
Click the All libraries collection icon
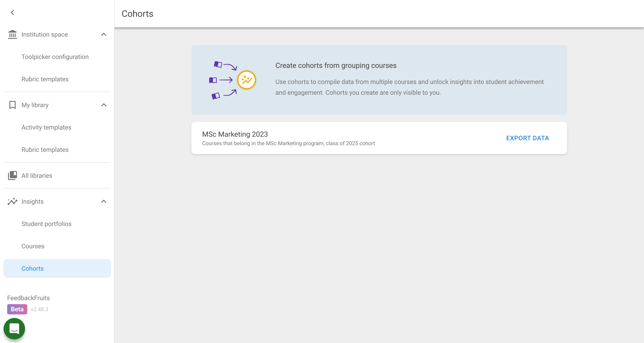pos(13,176)
